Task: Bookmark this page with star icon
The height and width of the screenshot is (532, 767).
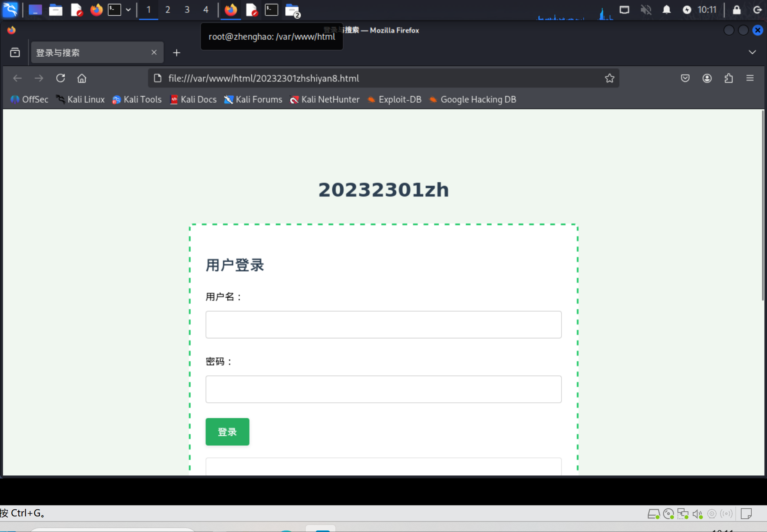Action: coord(609,78)
